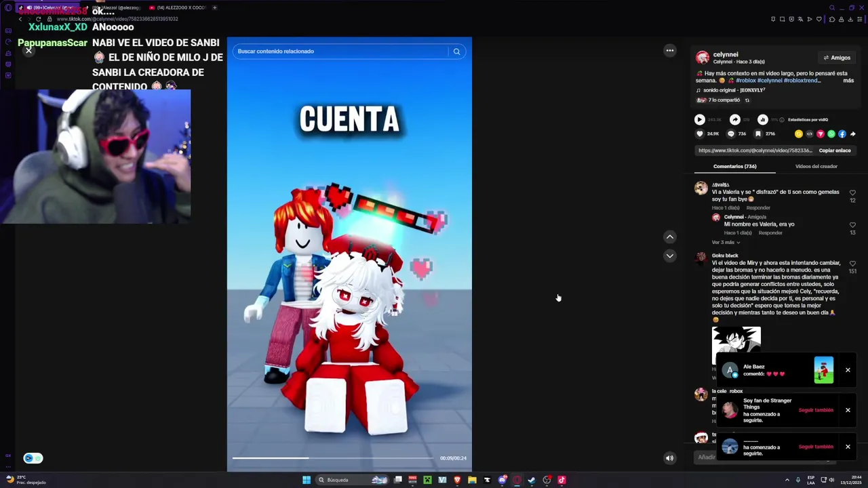
Task: Click the yellow coin share icon
Action: (x=798, y=134)
